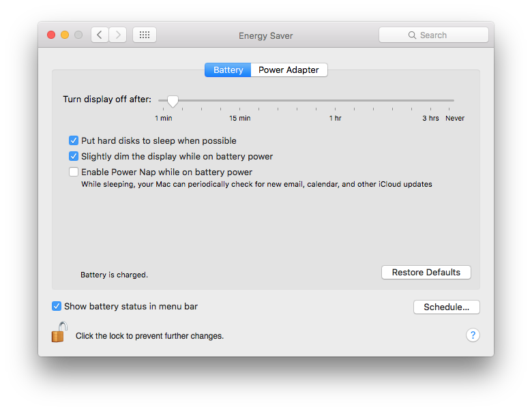The image size is (532, 411).
Task: Open help with the question mark button
Action: click(x=473, y=335)
